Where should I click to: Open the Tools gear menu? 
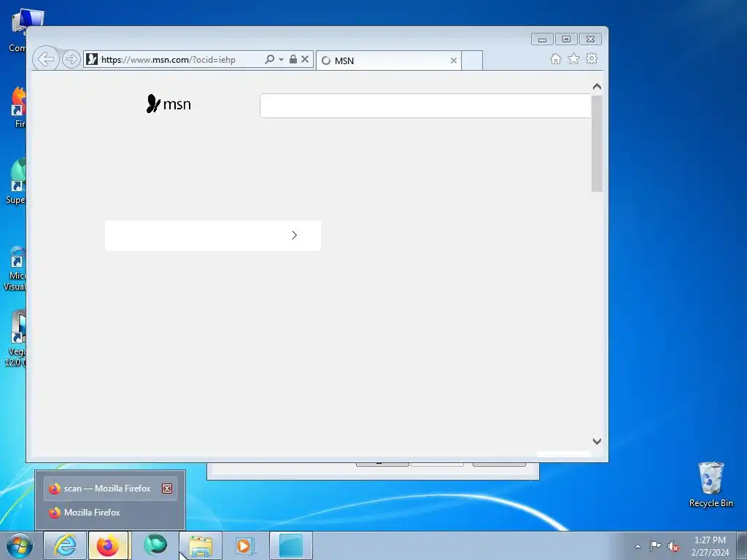click(x=592, y=58)
